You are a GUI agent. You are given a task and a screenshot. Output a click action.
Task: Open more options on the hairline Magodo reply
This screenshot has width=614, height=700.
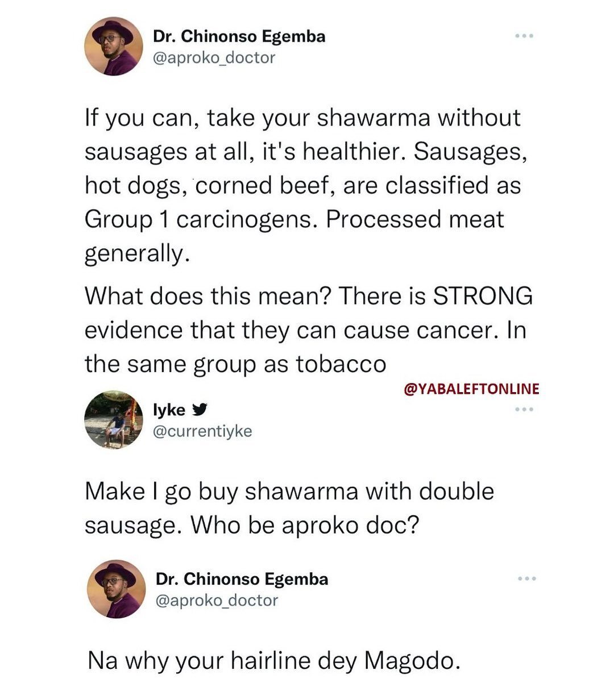526,579
